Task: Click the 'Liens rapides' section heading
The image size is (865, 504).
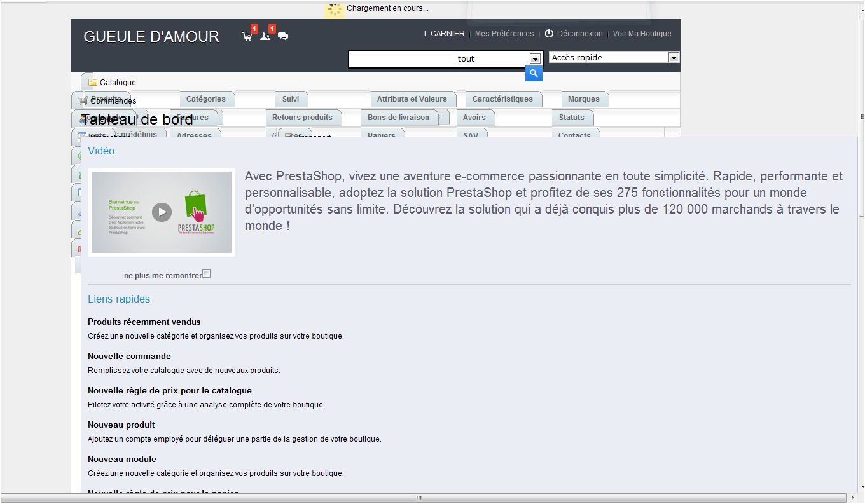Action: pyautogui.click(x=119, y=299)
